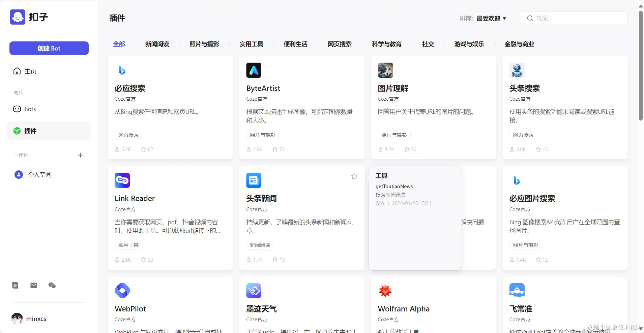Open 个人空间 avatar icon
This screenshot has width=644, height=333.
coord(19,174)
